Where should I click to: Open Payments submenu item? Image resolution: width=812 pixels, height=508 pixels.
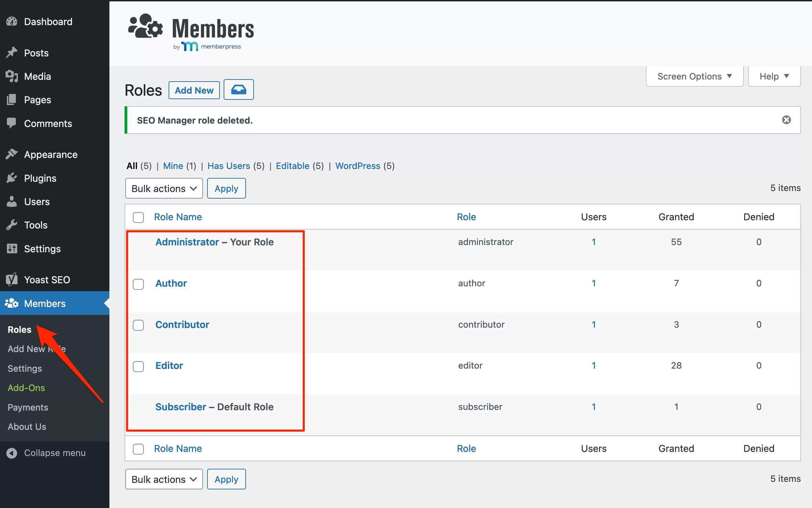tap(28, 407)
